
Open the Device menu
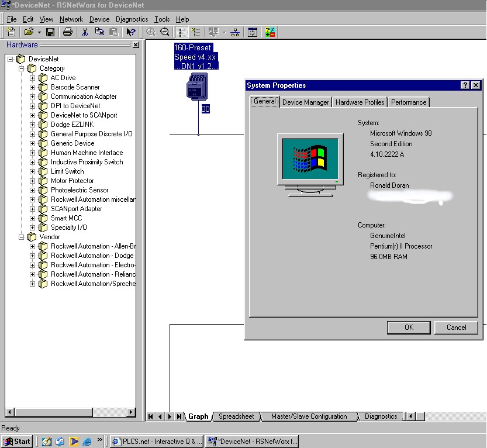(x=99, y=19)
